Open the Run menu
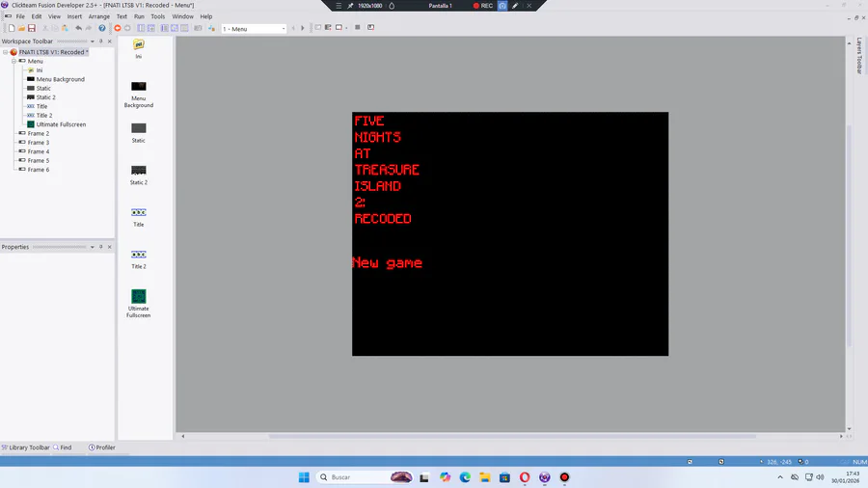 [139, 16]
